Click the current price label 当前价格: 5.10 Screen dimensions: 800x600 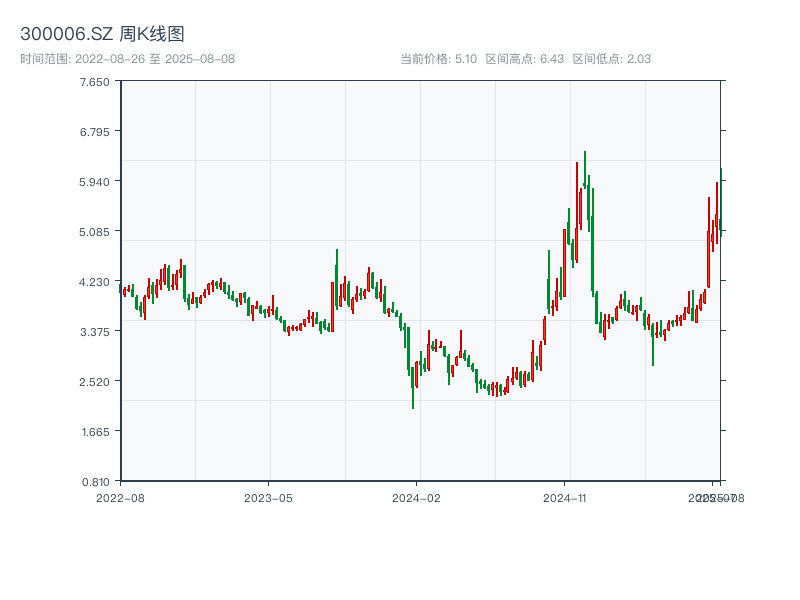coord(438,59)
